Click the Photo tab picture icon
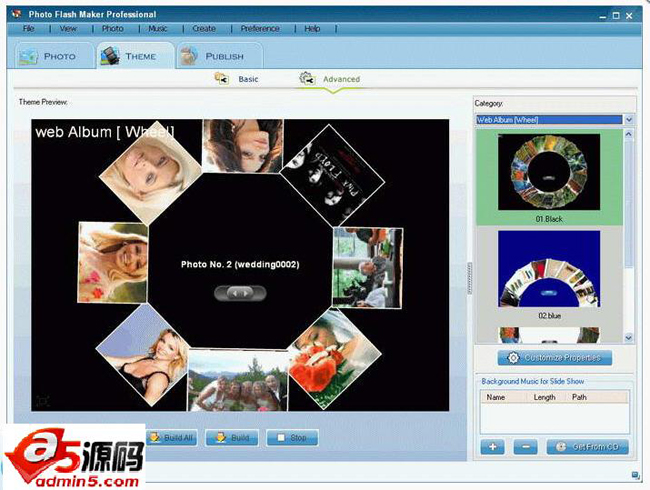This screenshot has height=490, width=650. [x=29, y=57]
